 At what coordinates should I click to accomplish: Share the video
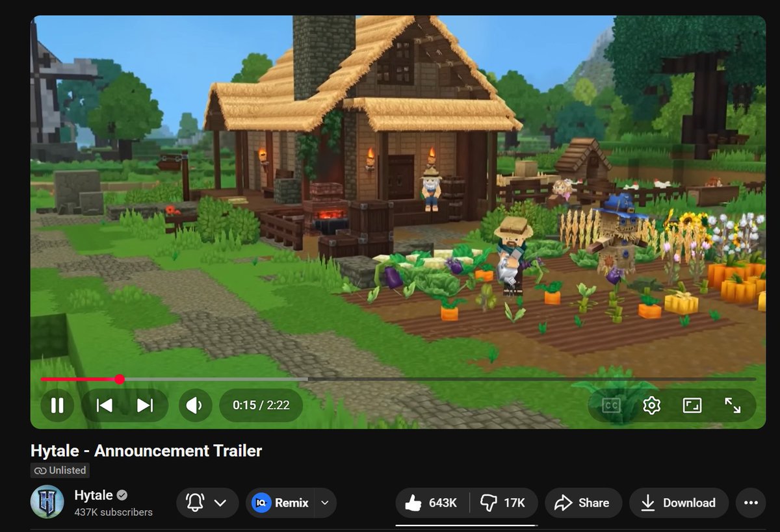(583, 503)
